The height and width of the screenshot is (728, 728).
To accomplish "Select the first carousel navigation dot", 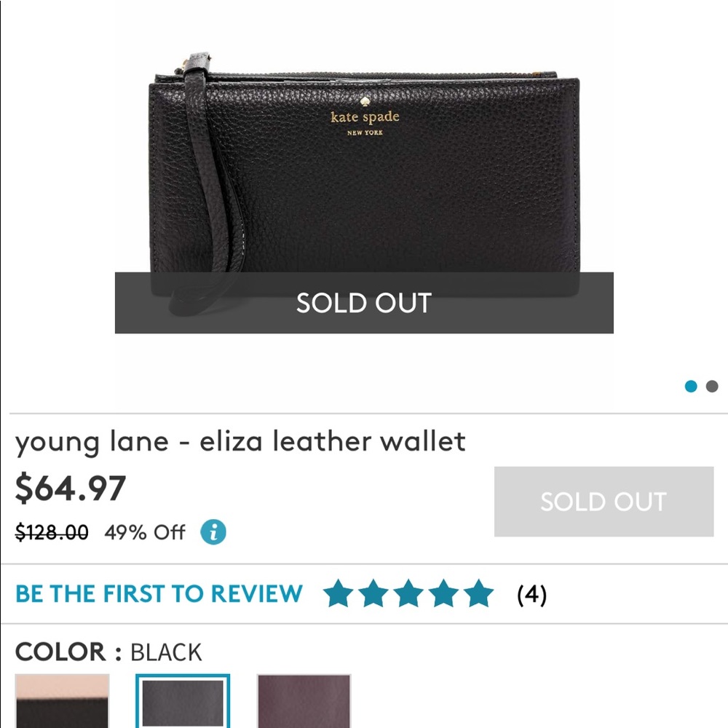I will tap(690, 387).
